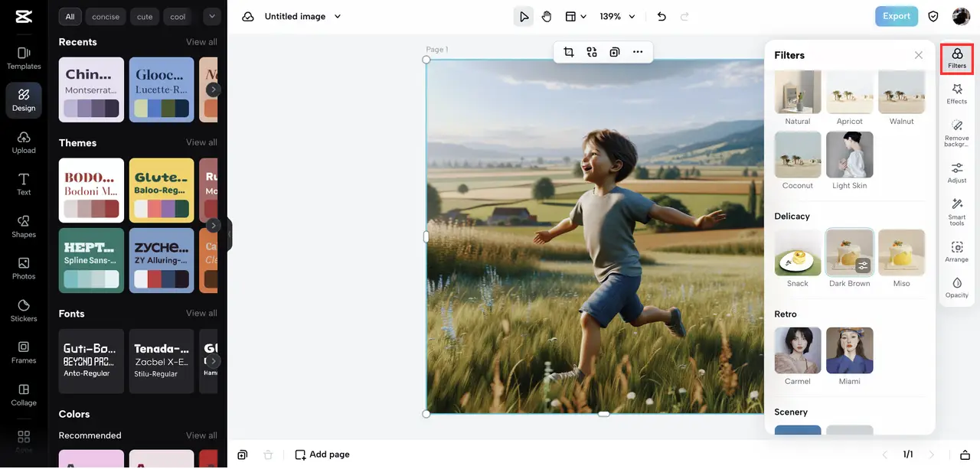Expand style tags dropdown chevron
This screenshot has width=980, height=469.
coord(211,16)
